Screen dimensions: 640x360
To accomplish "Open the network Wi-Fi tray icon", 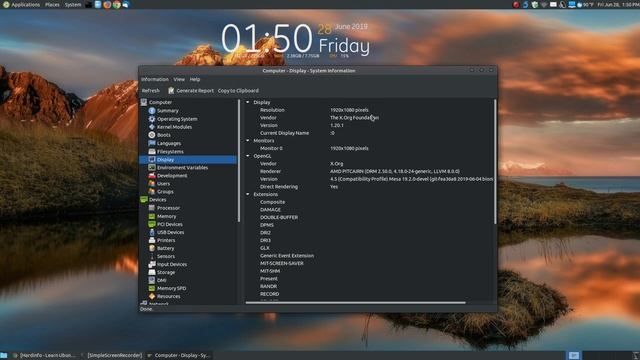I will tap(544, 4).
